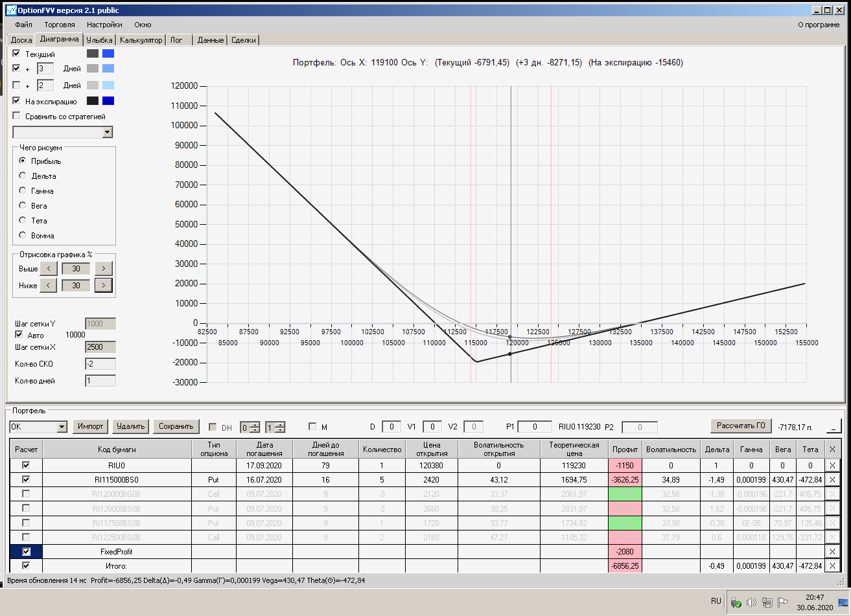Screen dimensions: 851x616
Task: Click the Рассчитать ГО button
Action: click(x=742, y=426)
